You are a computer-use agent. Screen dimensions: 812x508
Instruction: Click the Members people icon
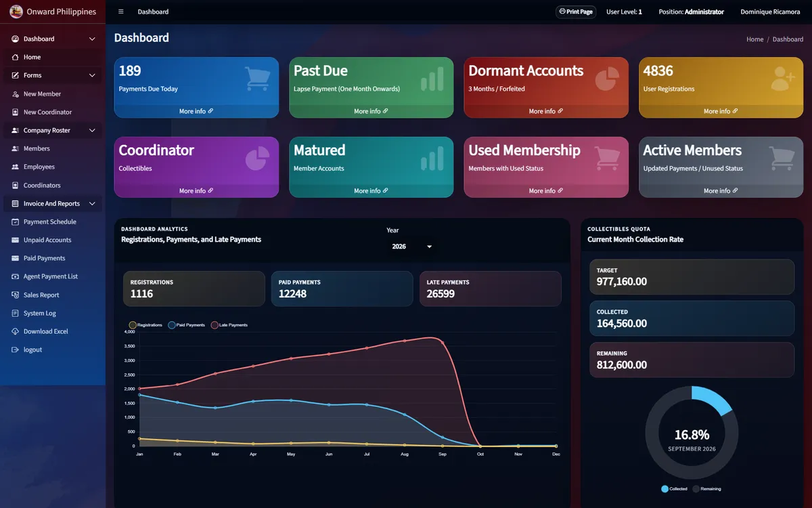click(15, 148)
